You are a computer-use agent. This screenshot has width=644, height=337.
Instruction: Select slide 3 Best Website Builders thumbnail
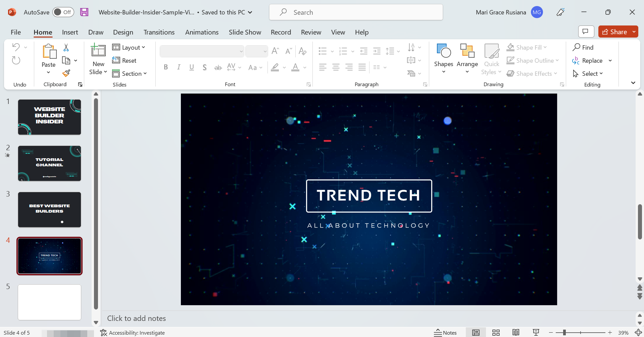coord(49,210)
